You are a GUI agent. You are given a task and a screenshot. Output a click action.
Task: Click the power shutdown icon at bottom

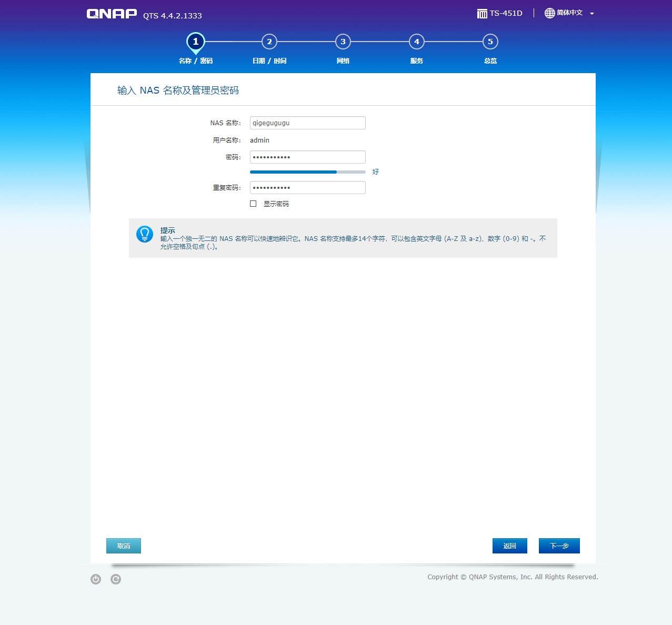[x=96, y=579]
